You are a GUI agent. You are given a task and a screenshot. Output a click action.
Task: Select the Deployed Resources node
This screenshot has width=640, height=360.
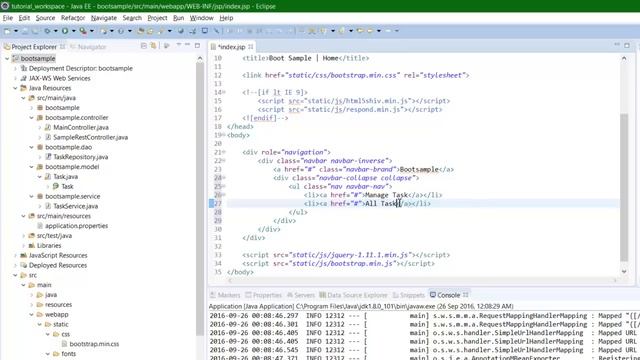point(58,265)
